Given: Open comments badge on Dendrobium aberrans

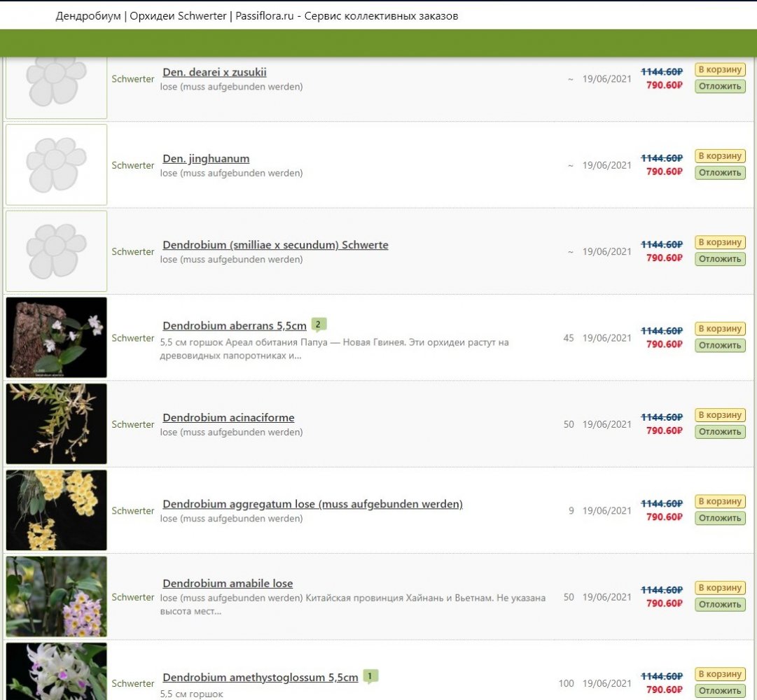Looking at the screenshot, I should pos(319,324).
